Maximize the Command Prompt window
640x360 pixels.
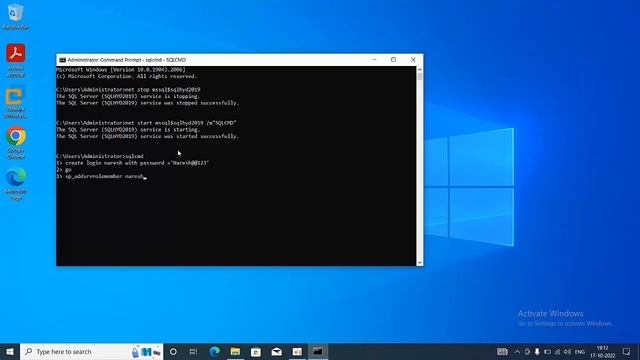(393, 60)
